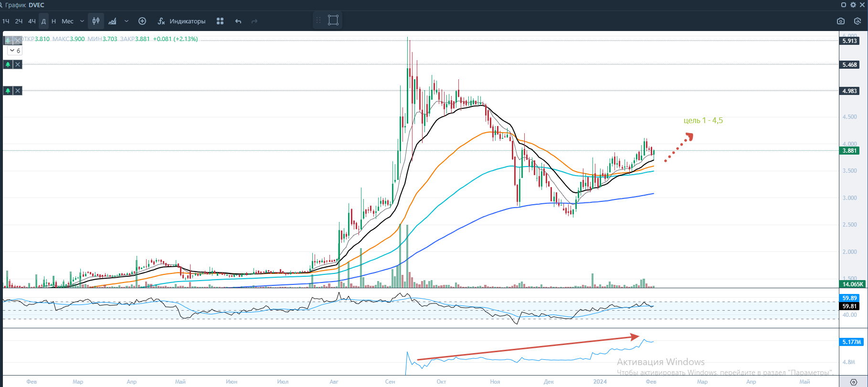Click the 5.177M indicator value label
The width and height of the screenshot is (868, 387).
[x=852, y=342]
